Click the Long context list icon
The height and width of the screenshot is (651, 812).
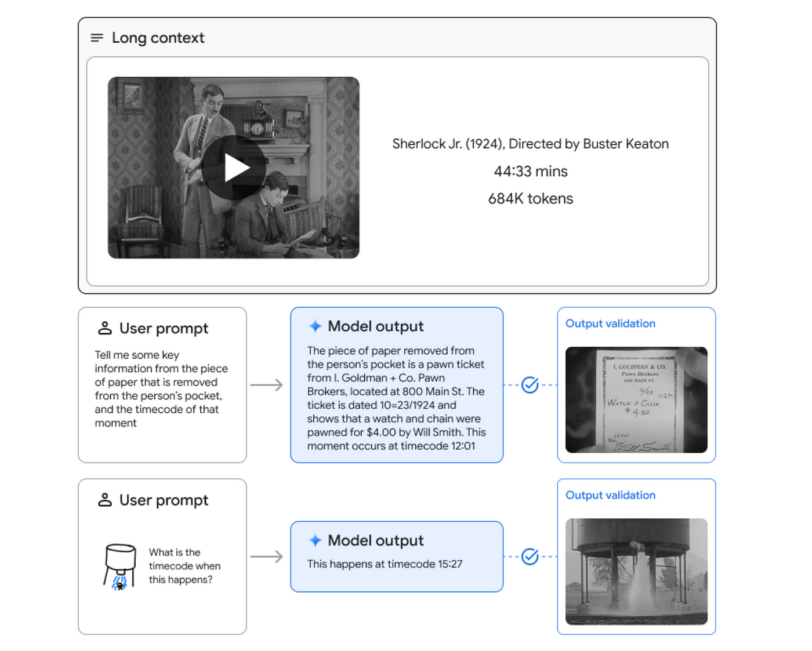point(97,38)
